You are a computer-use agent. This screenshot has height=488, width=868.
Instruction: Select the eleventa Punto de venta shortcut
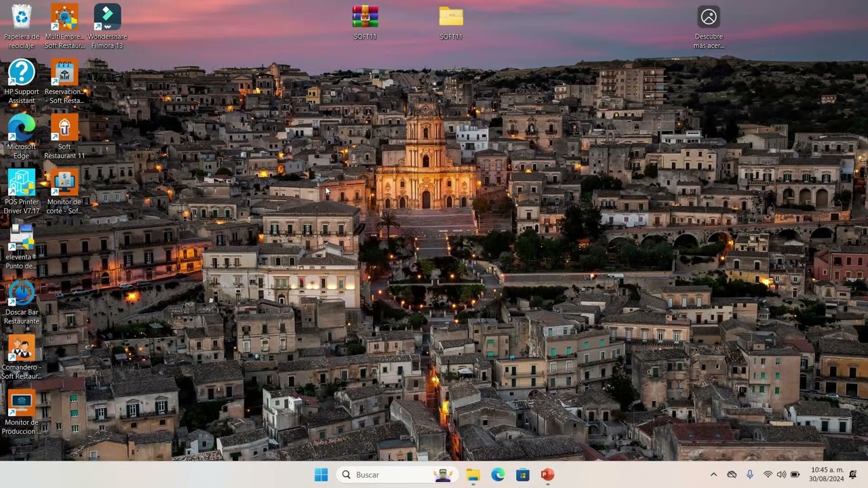22,247
